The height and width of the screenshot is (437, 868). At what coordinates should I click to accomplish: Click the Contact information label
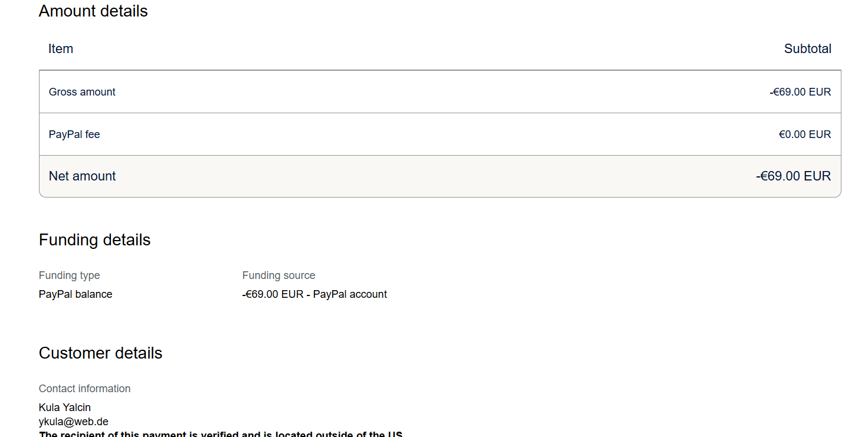point(85,389)
